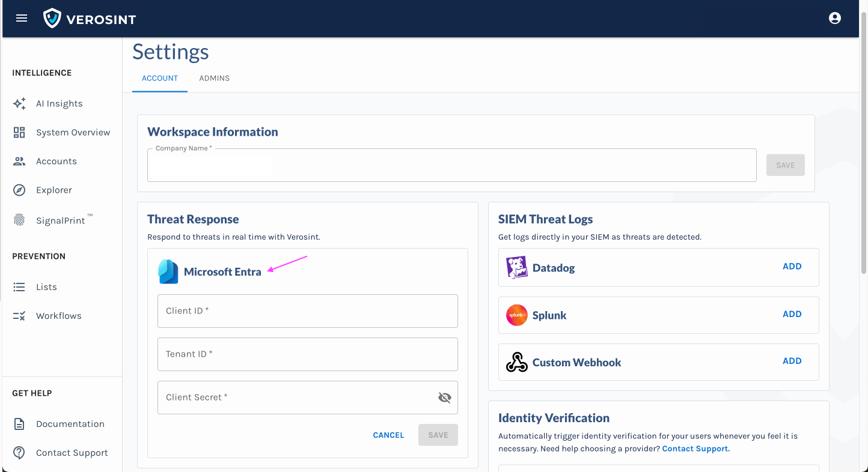868x472 pixels.
Task: Click the Custom Webhook logo icon
Action: click(x=517, y=362)
